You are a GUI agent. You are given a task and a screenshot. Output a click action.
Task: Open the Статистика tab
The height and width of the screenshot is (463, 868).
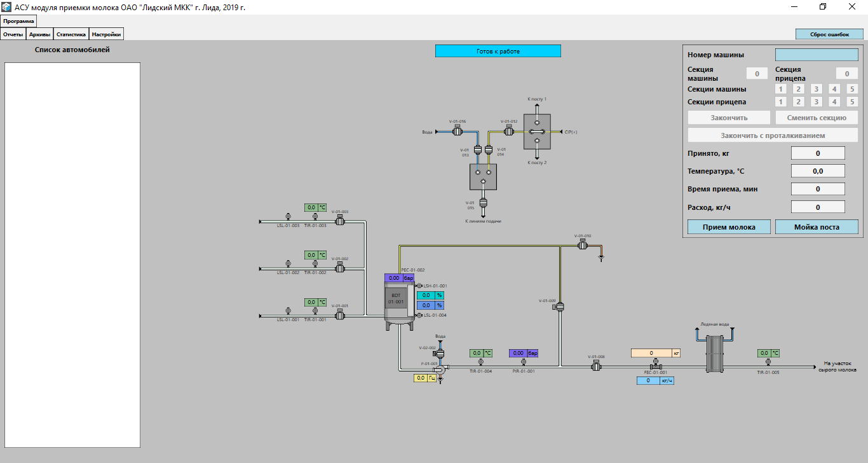click(x=71, y=34)
